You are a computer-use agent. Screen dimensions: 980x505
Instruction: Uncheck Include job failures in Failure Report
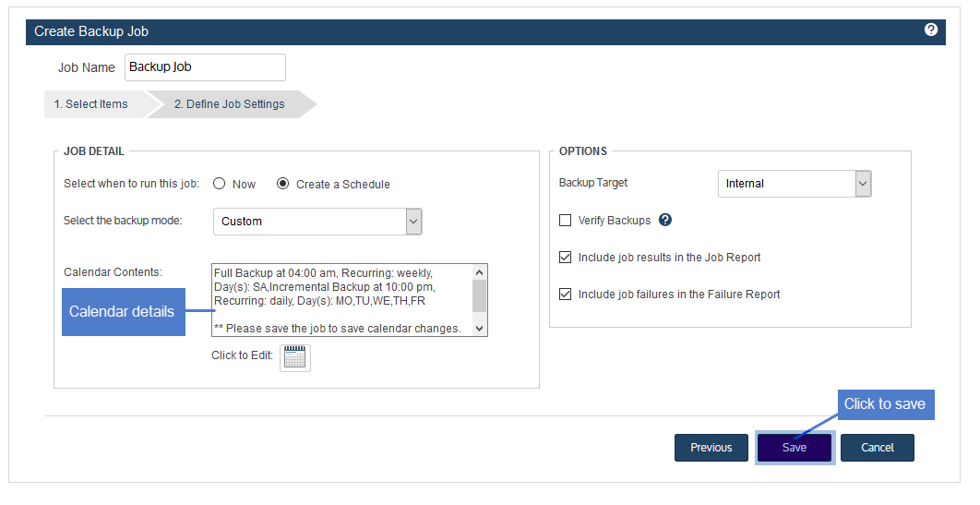click(565, 294)
